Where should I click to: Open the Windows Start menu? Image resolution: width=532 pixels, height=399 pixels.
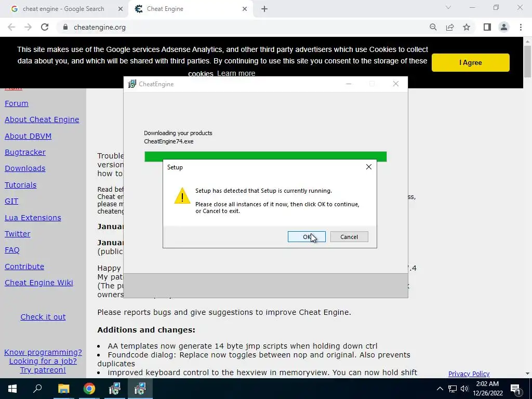(12, 389)
